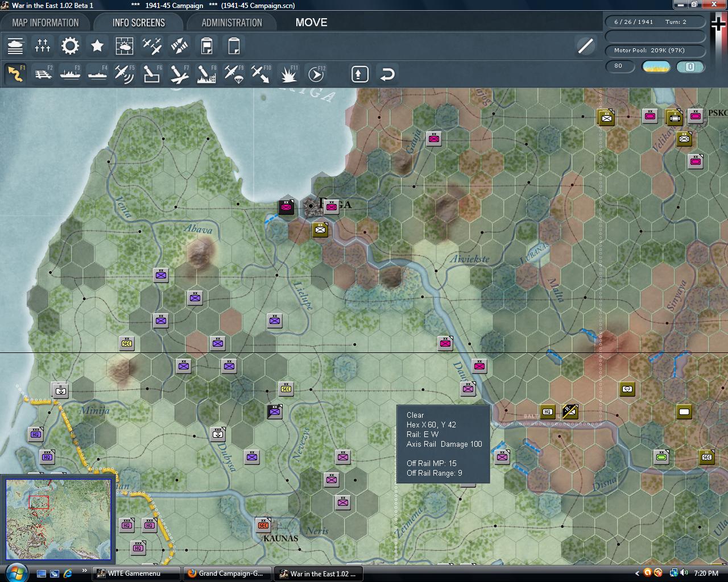
Task: Open Grand Campaign Firefox taskbar item
Action: pos(227,573)
